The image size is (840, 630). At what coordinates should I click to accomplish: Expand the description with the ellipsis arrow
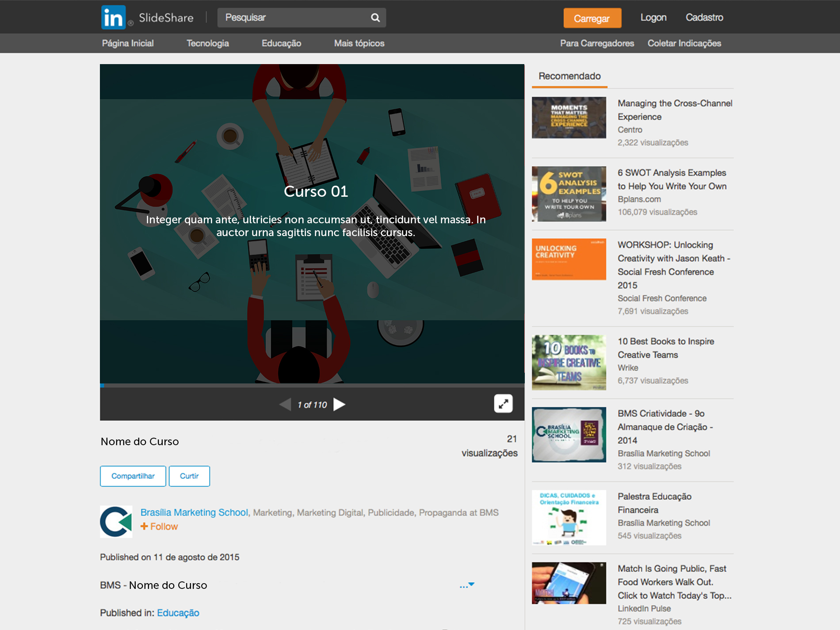[467, 585]
